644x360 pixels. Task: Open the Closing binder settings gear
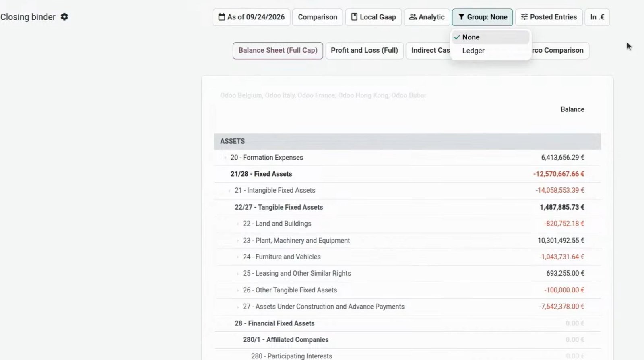click(x=64, y=17)
